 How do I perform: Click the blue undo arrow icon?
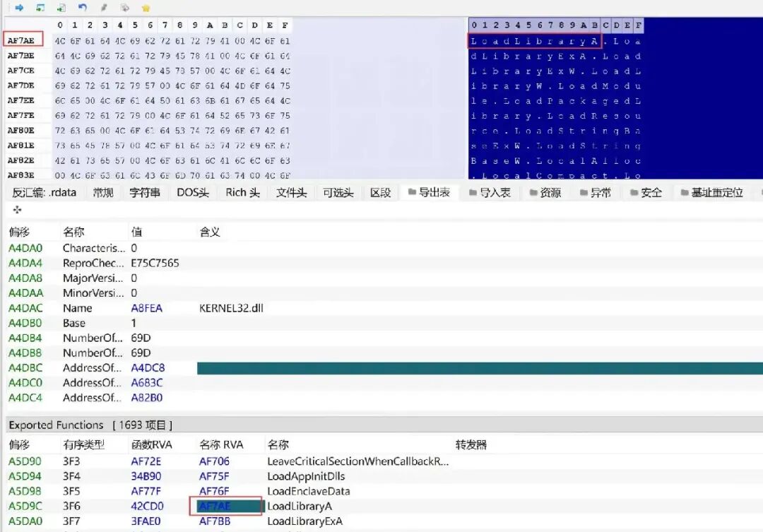tap(83, 7)
